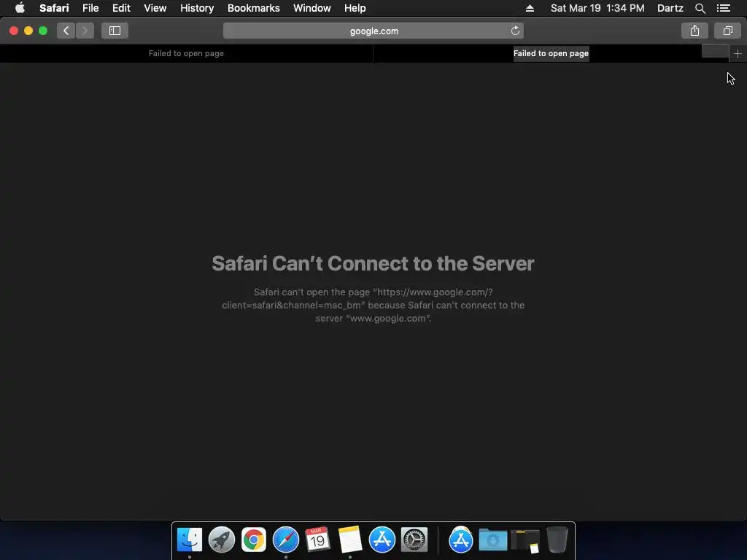Image resolution: width=747 pixels, height=560 pixels.
Task: Click the error text mentioning www.google.com
Action: (x=373, y=306)
